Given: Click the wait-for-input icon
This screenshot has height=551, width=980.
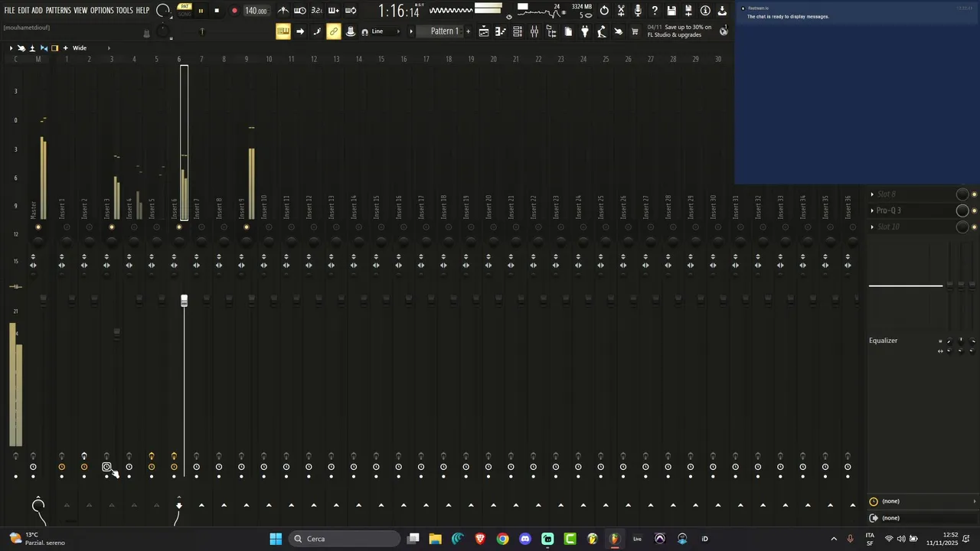Looking at the screenshot, I should [x=300, y=11].
